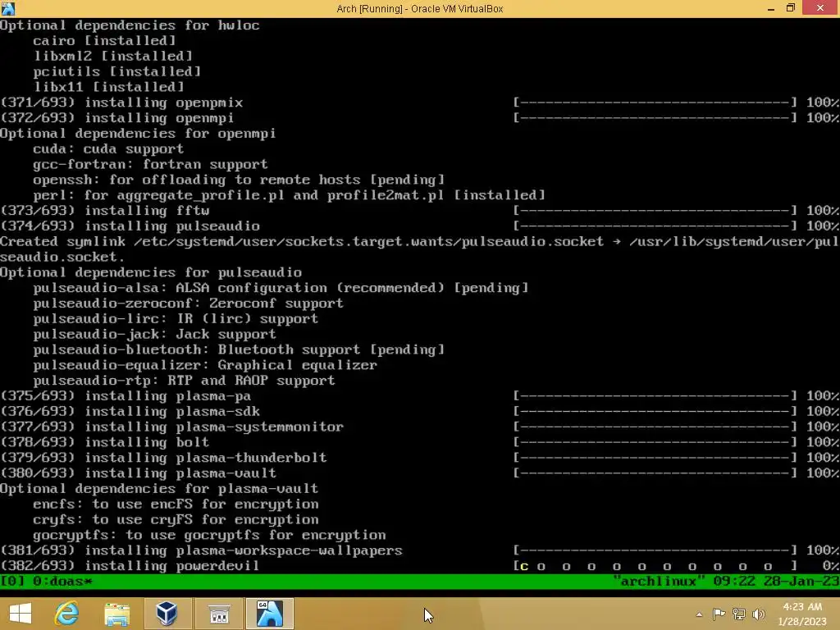Click the "archlinux" hostname in tmux status
Screen dimensions: 840x630
[659, 582]
